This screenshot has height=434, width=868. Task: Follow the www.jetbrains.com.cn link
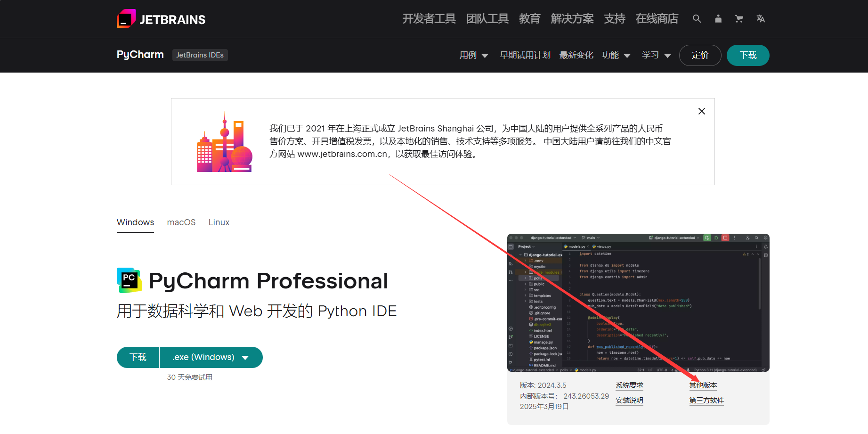tap(342, 154)
